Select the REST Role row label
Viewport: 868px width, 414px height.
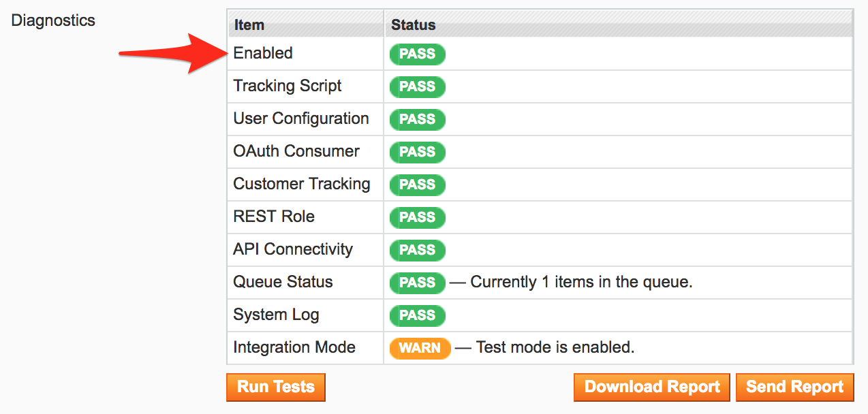pyautogui.click(x=274, y=217)
